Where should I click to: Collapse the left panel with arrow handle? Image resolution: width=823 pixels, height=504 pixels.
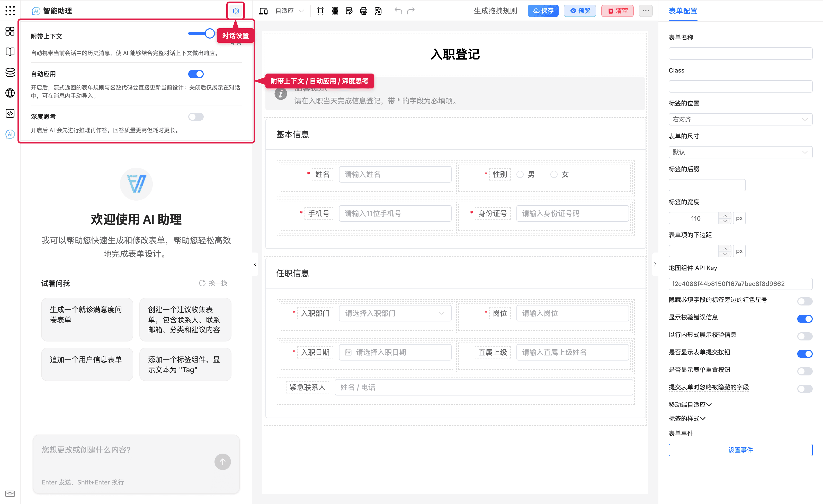255,264
